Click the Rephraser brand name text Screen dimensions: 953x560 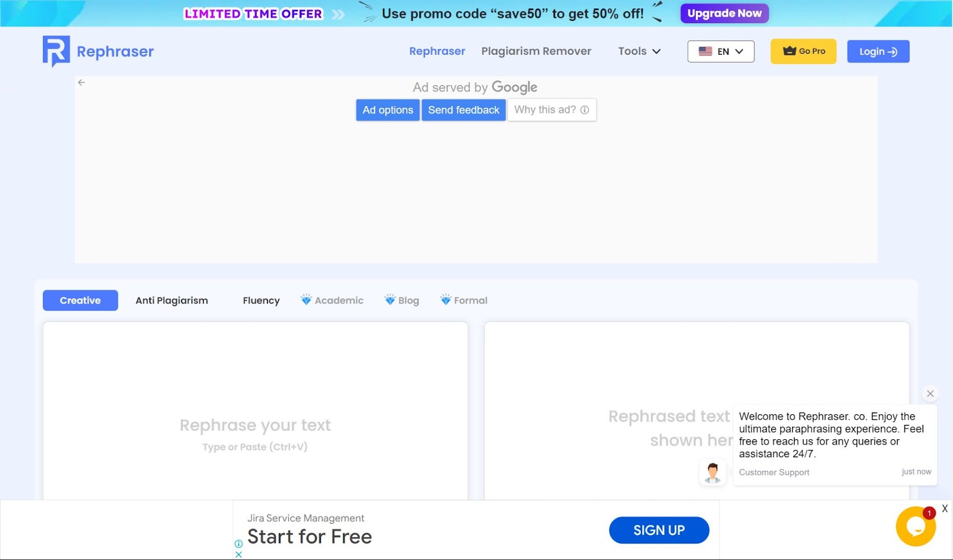tap(115, 52)
